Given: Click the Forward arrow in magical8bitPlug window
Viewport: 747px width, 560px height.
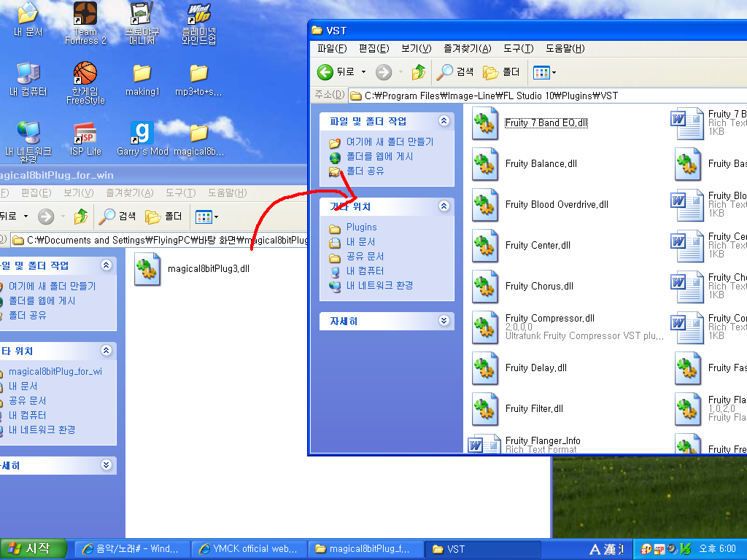Looking at the screenshot, I should (46, 217).
